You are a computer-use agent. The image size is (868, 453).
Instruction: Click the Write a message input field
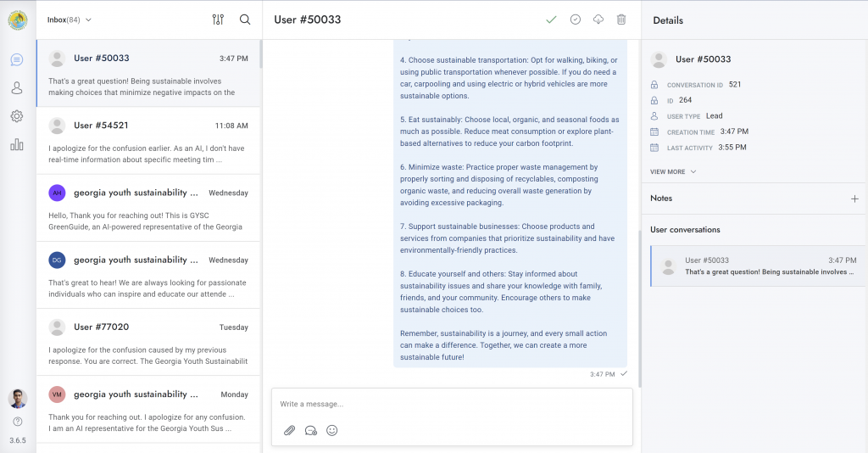coord(451,404)
